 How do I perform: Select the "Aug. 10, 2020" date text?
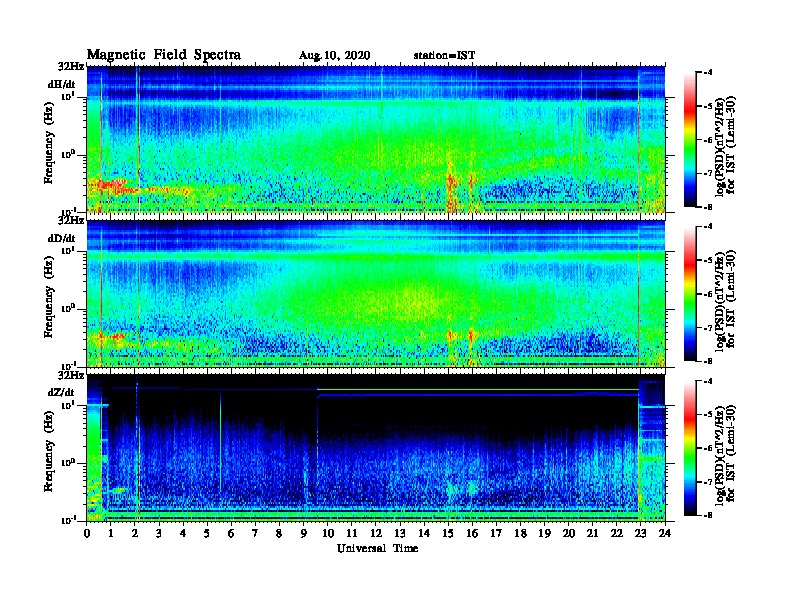pos(334,56)
